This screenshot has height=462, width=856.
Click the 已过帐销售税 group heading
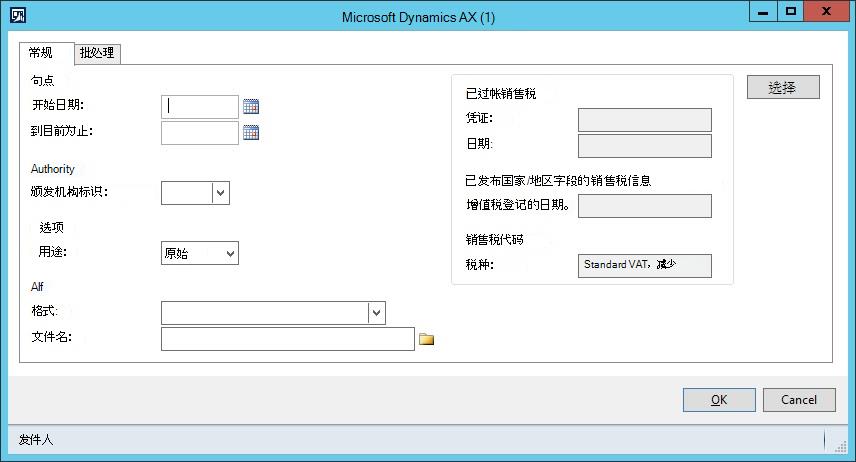pos(501,93)
